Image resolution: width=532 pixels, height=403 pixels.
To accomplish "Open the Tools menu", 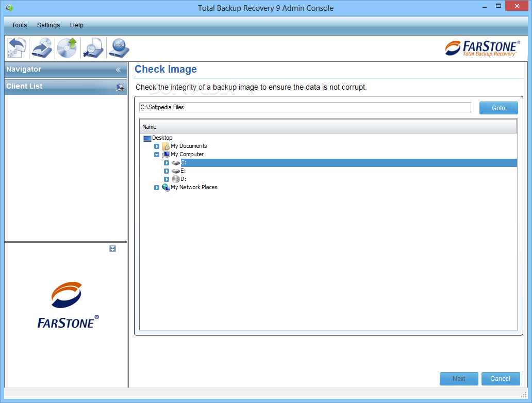I will click(x=20, y=25).
